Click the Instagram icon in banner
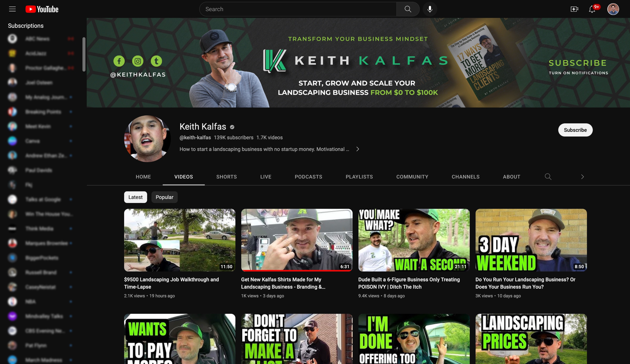Viewport: 630px width, 364px height. pyautogui.click(x=138, y=61)
